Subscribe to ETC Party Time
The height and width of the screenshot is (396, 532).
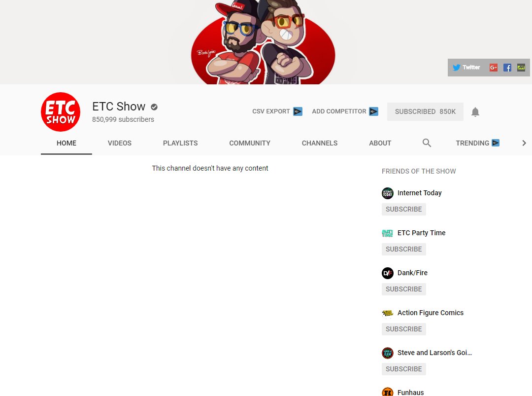pos(404,249)
